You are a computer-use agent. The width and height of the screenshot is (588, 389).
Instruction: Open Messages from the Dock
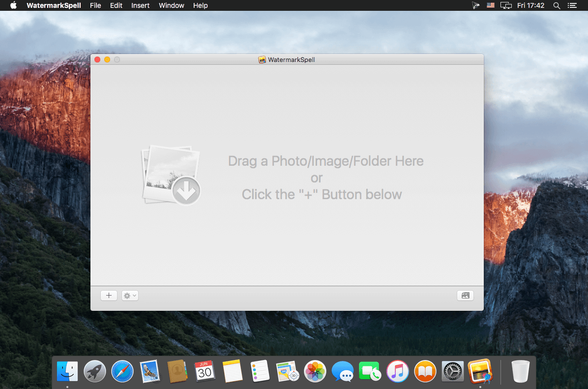(x=342, y=371)
